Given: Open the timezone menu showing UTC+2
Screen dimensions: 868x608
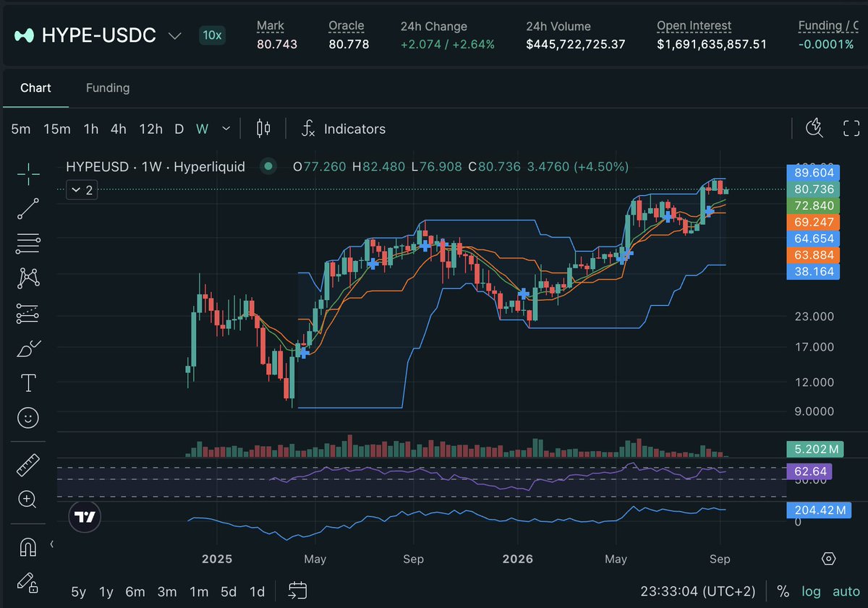Looking at the screenshot, I should coord(698,591).
